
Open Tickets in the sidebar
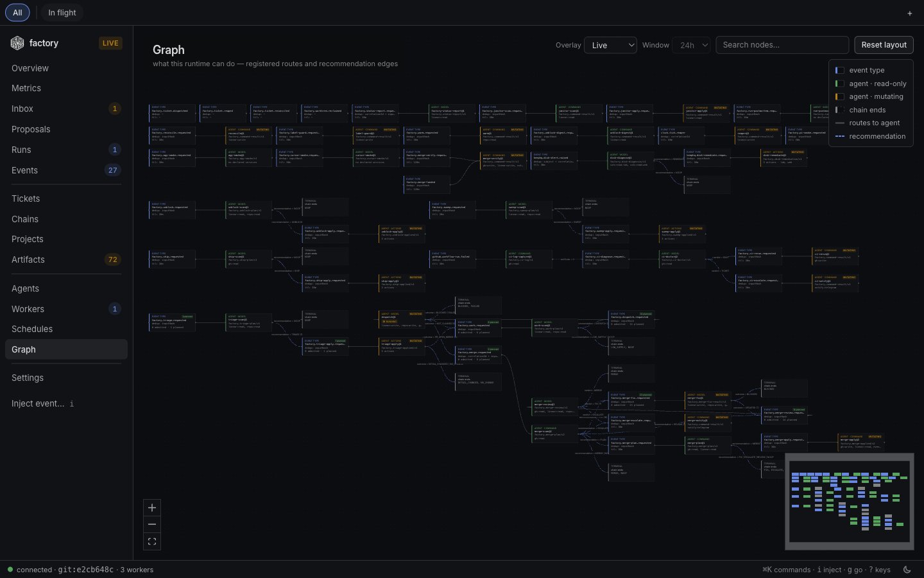[x=66, y=198]
